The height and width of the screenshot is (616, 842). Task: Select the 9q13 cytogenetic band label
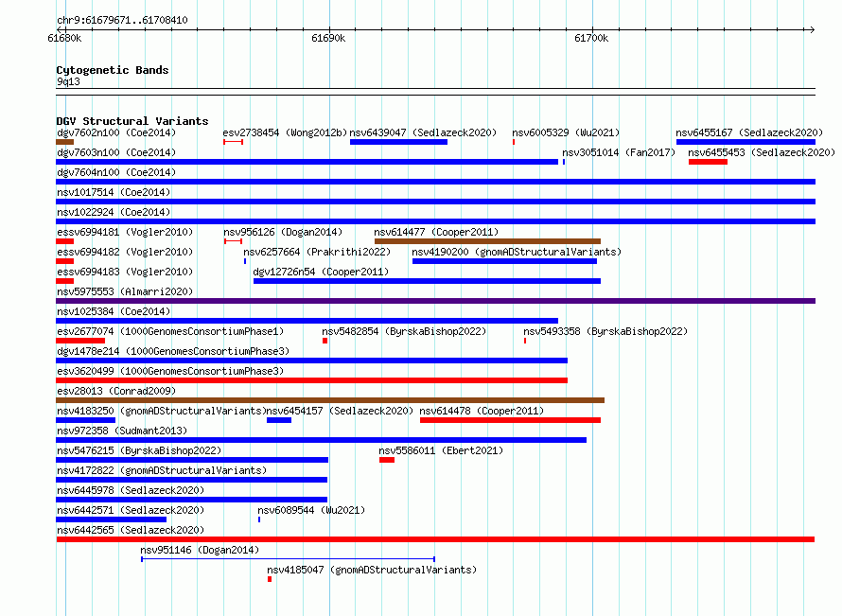68,81
